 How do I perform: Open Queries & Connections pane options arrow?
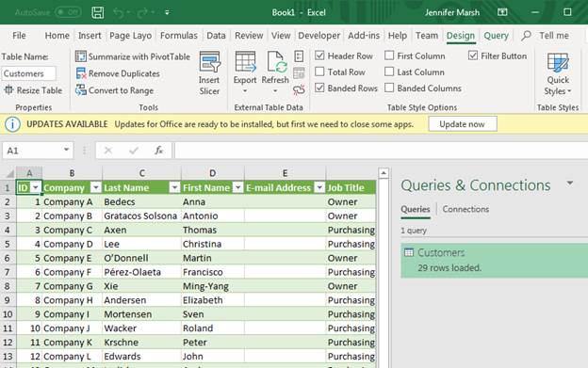[569, 184]
